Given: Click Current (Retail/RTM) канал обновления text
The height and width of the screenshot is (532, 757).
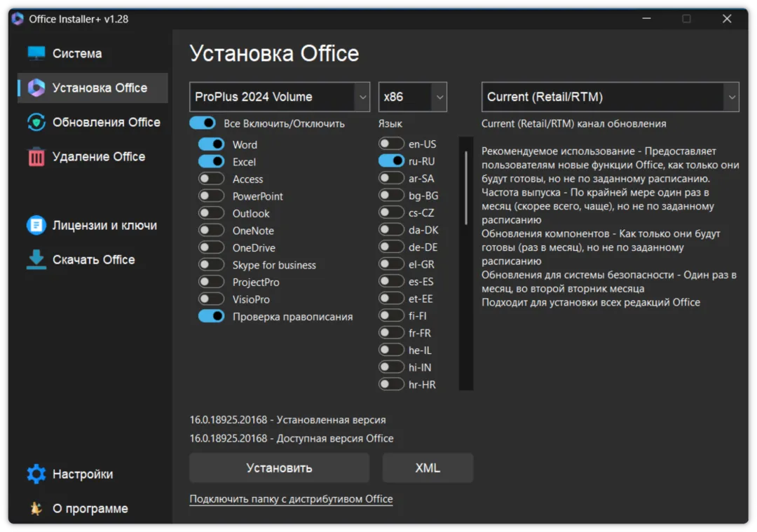Looking at the screenshot, I should pos(574,123).
